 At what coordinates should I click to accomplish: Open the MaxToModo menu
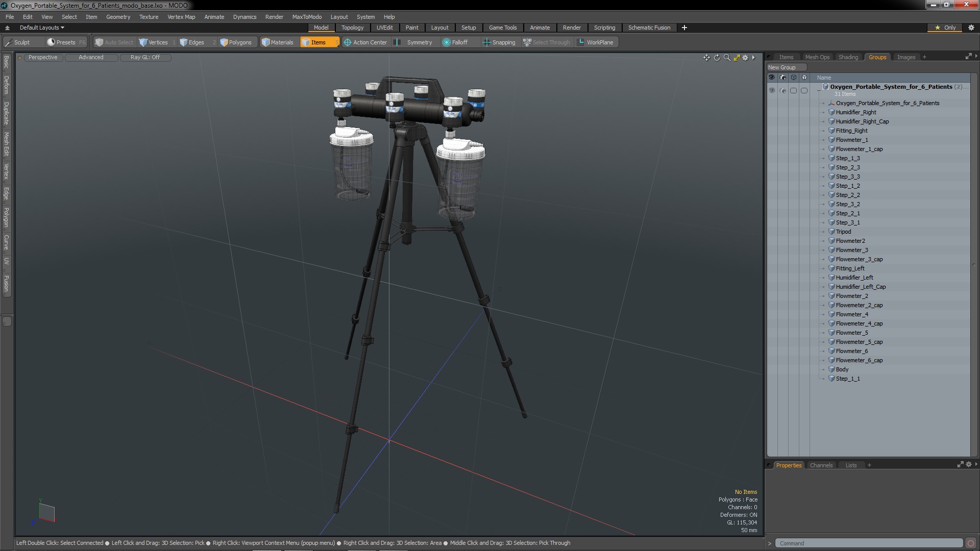pyautogui.click(x=307, y=17)
